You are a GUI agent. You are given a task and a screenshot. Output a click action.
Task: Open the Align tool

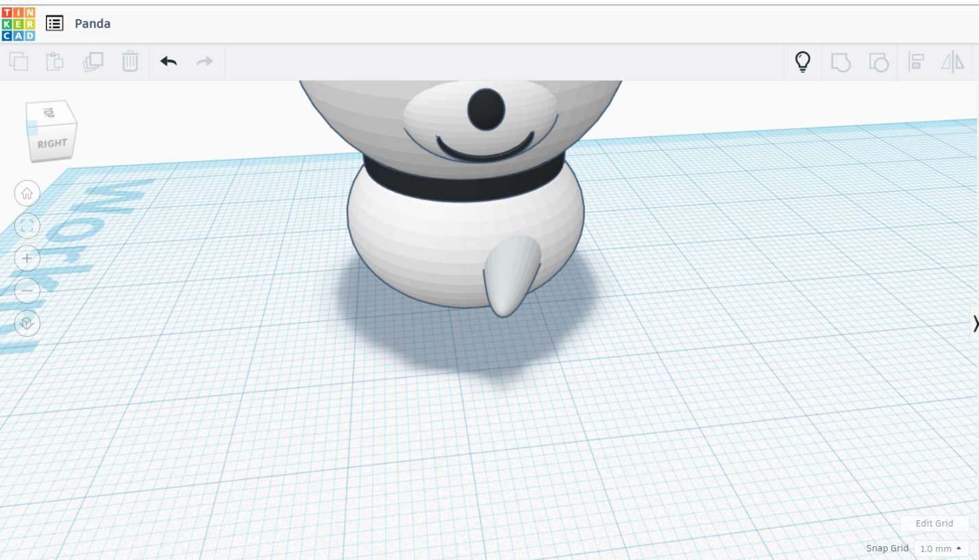coord(916,62)
